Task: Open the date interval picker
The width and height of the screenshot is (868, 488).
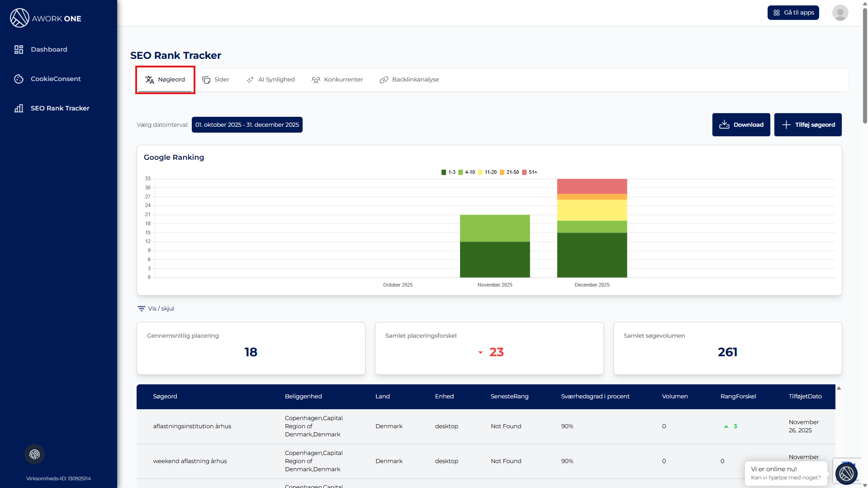Action: tap(247, 125)
